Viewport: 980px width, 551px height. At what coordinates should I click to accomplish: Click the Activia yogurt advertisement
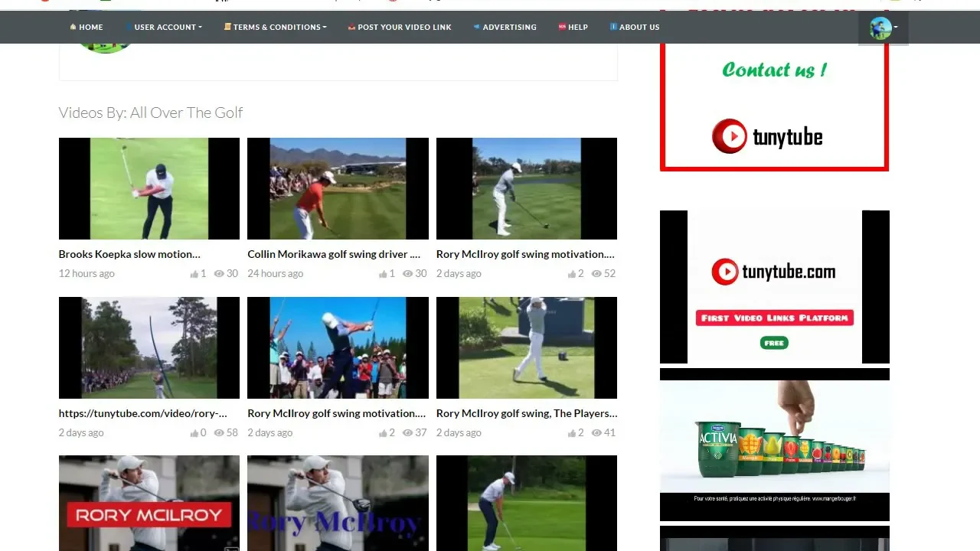(x=774, y=444)
